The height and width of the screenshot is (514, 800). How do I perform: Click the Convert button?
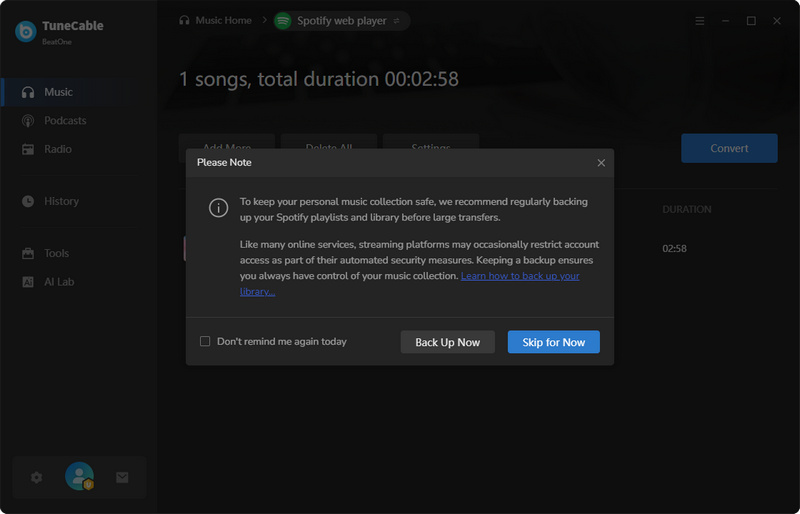(729, 148)
